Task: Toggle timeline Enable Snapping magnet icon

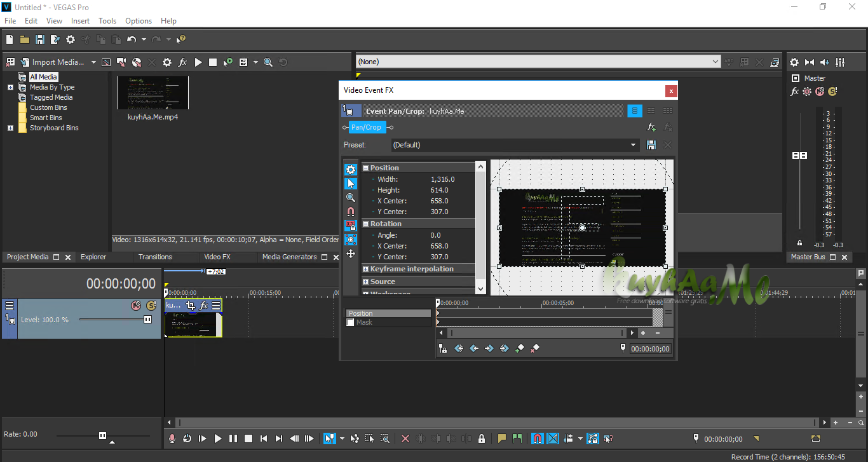Action: click(x=538, y=438)
